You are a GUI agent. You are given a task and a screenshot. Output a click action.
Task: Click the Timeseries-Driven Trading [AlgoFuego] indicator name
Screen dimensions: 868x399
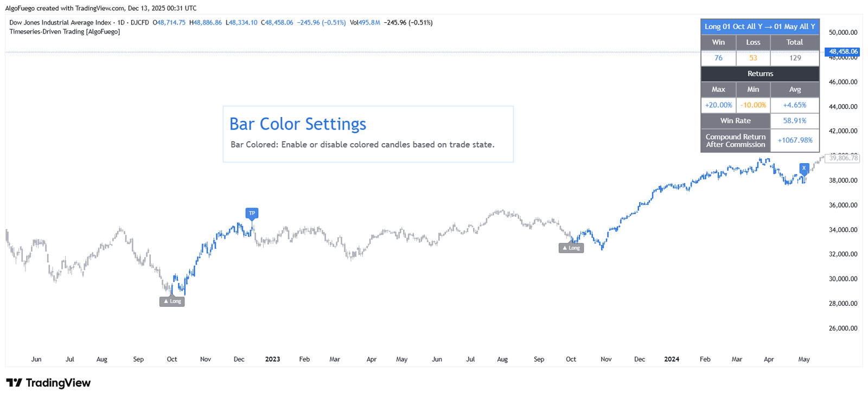65,31
